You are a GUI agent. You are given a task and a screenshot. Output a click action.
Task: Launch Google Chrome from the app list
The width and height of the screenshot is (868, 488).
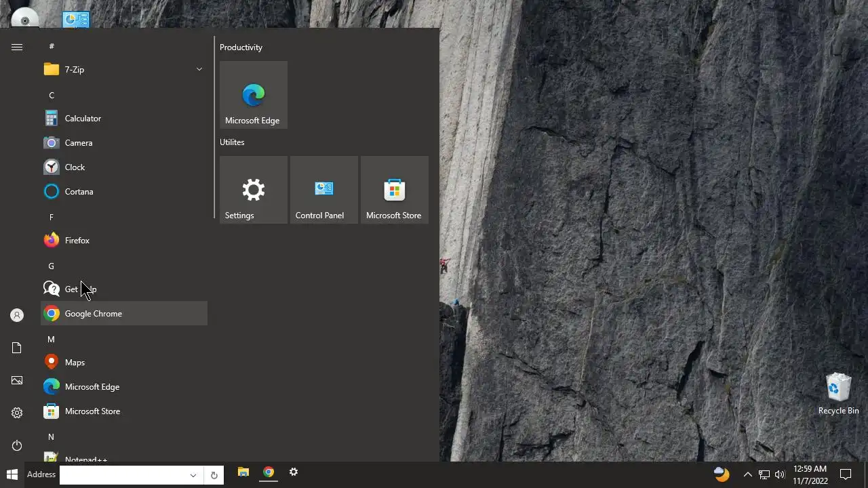point(124,313)
